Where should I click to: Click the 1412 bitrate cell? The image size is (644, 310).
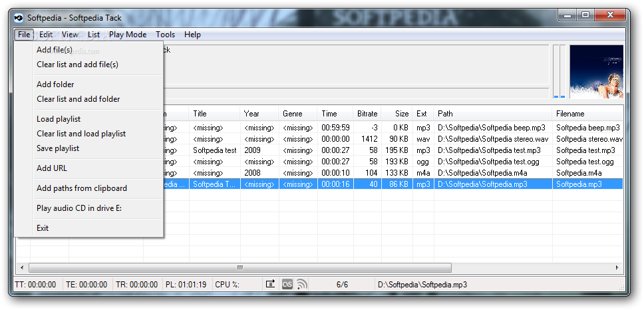367,139
